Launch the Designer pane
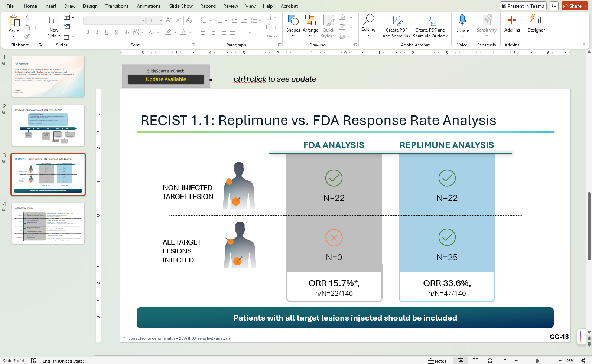Screen dimensions: 592x364 (x=536, y=23)
